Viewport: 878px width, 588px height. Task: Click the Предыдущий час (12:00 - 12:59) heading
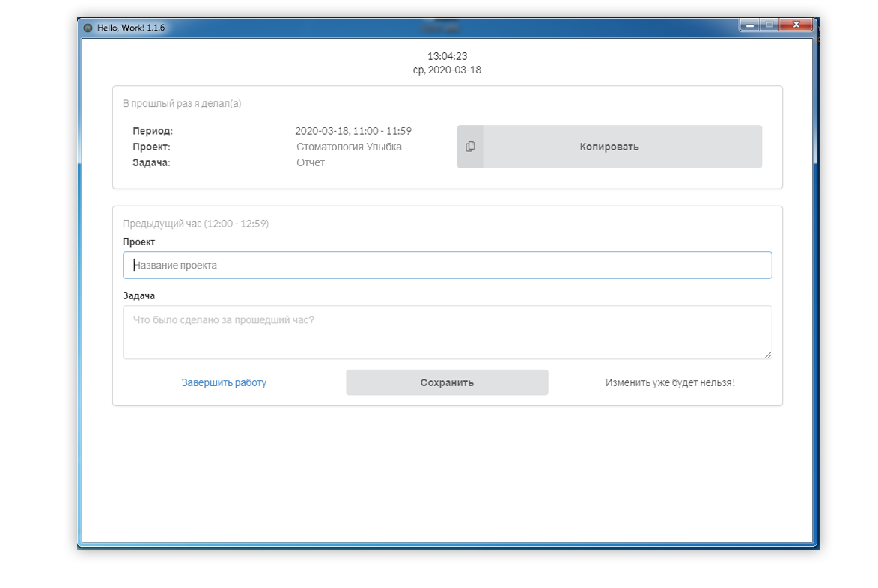pos(196,224)
